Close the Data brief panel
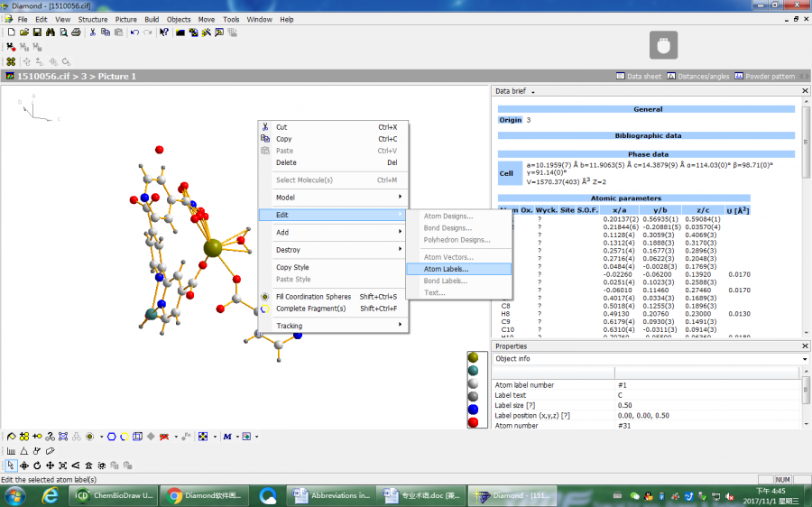 click(x=805, y=90)
